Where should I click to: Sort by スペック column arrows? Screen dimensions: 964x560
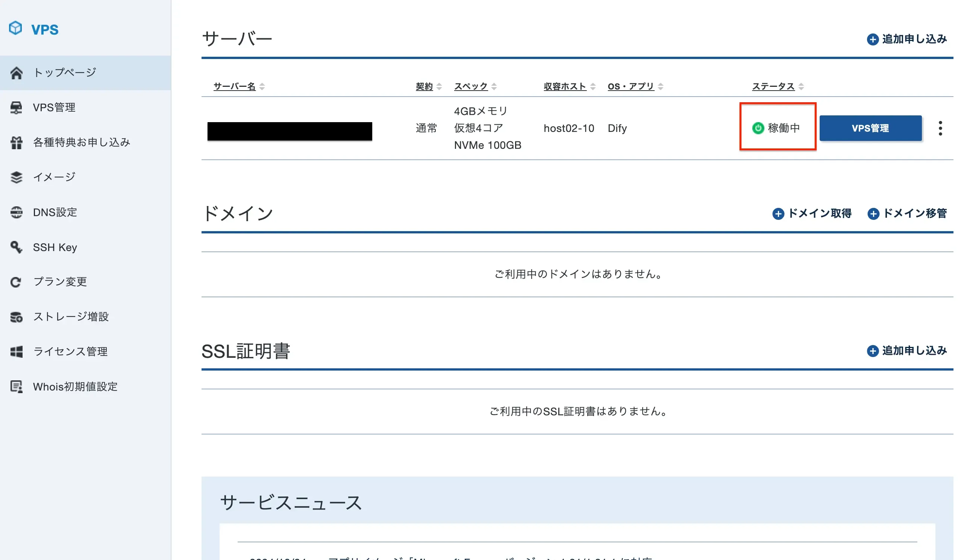point(494,87)
